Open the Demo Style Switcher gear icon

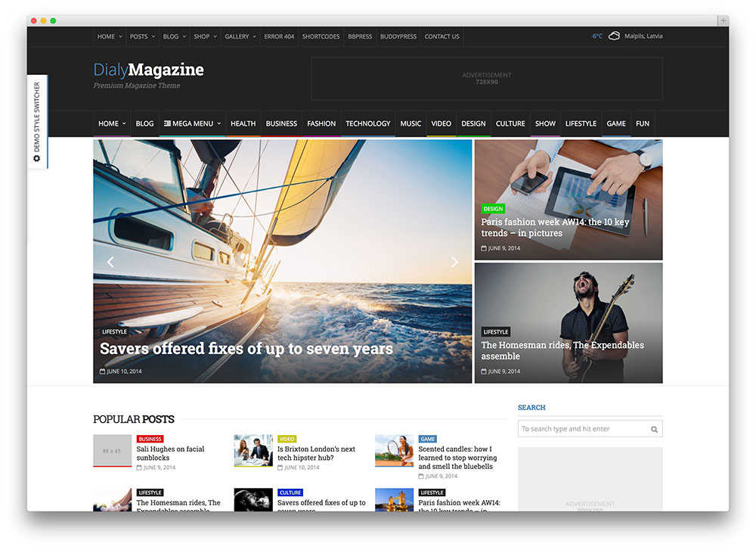pyautogui.click(x=36, y=158)
